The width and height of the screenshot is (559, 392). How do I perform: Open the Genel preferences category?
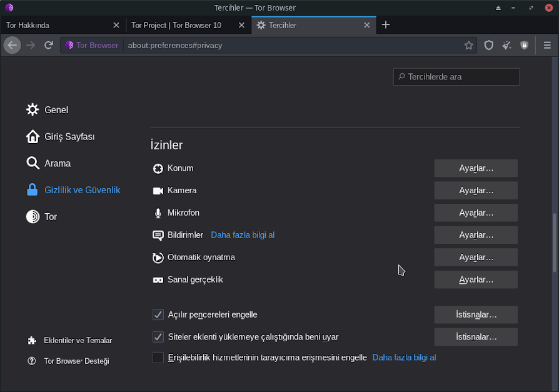[56, 110]
